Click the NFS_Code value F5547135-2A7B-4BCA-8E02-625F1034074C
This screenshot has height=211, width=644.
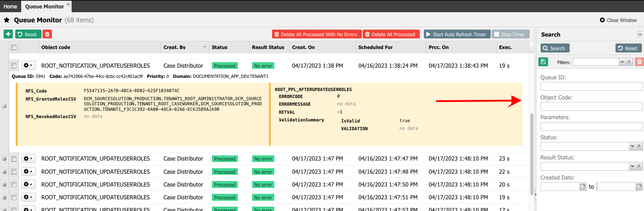132,91
